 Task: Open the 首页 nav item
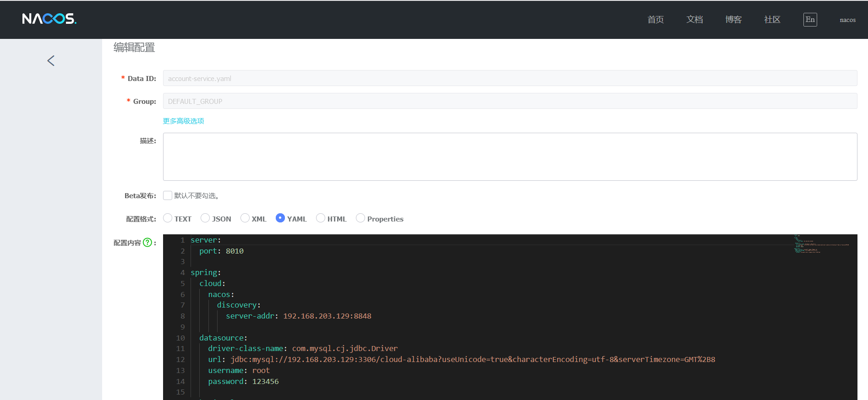pyautogui.click(x=655, y=20)
